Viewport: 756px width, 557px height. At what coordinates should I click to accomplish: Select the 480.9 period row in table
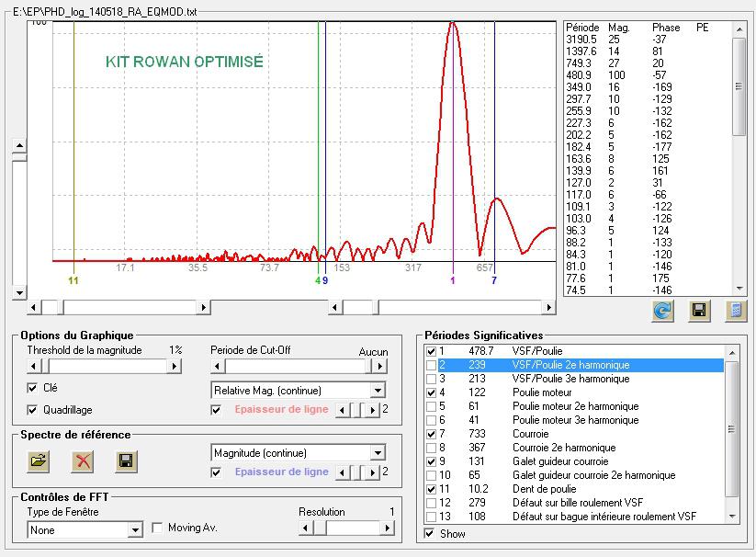(x=647, y=75)
